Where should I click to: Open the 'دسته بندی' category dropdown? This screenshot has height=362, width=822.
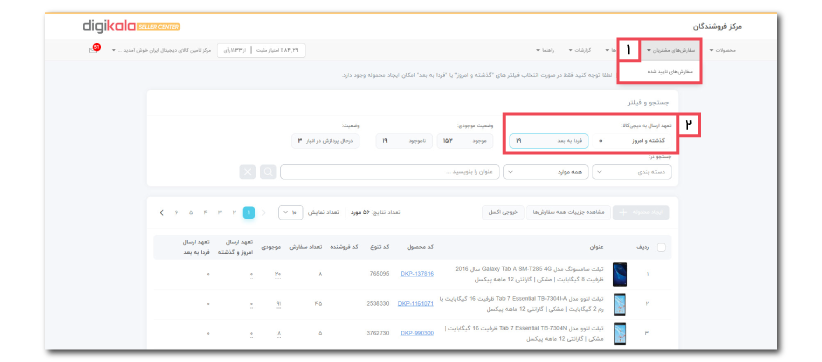pos(632,172)
